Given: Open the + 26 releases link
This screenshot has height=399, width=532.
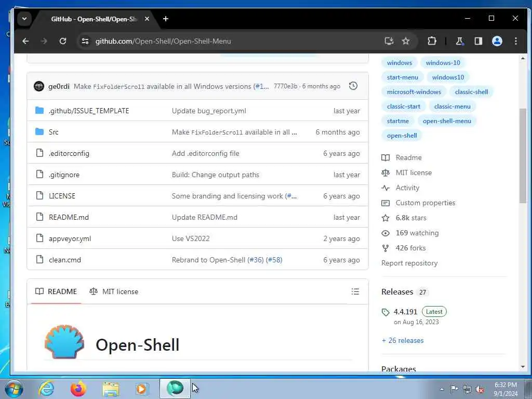Looking at the screenshot, I should 403,340.
